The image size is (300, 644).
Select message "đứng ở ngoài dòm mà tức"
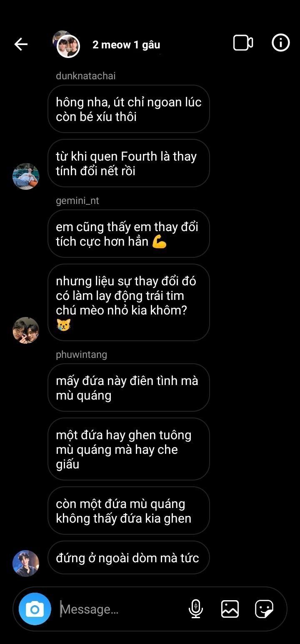pyautogui.click(x=129, y=558)
